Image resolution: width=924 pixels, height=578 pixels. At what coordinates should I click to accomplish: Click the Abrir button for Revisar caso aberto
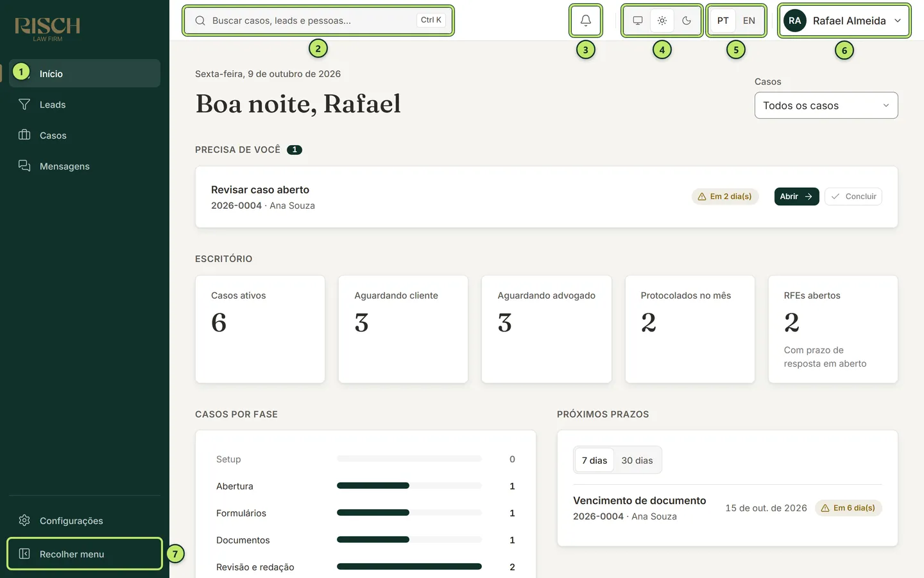click(796, 197)
